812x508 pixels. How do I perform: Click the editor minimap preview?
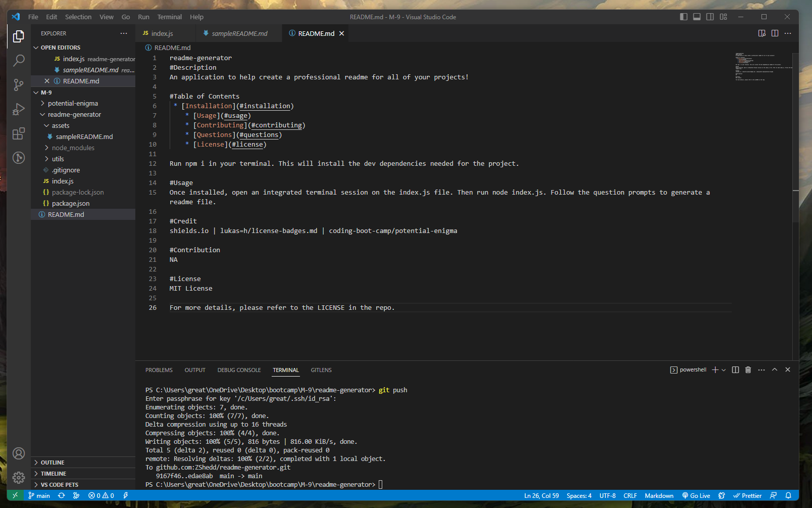tap(763, 67)
